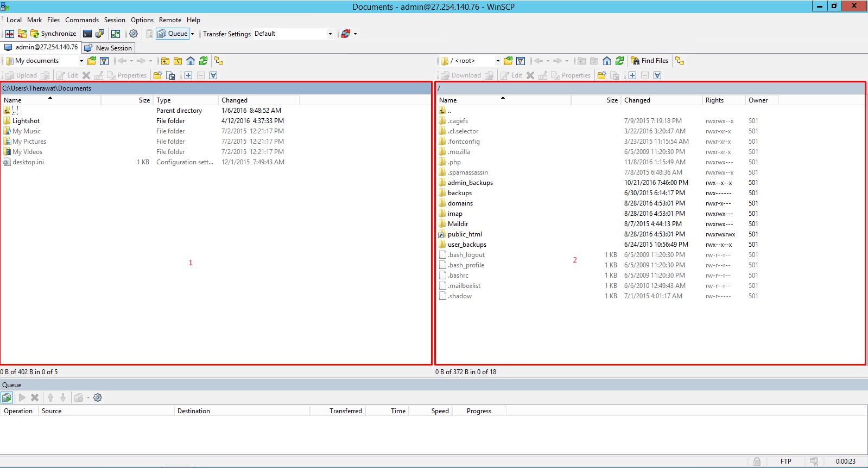Open the Options menu
Screen dimensions: 868x468
click(142, 20)
